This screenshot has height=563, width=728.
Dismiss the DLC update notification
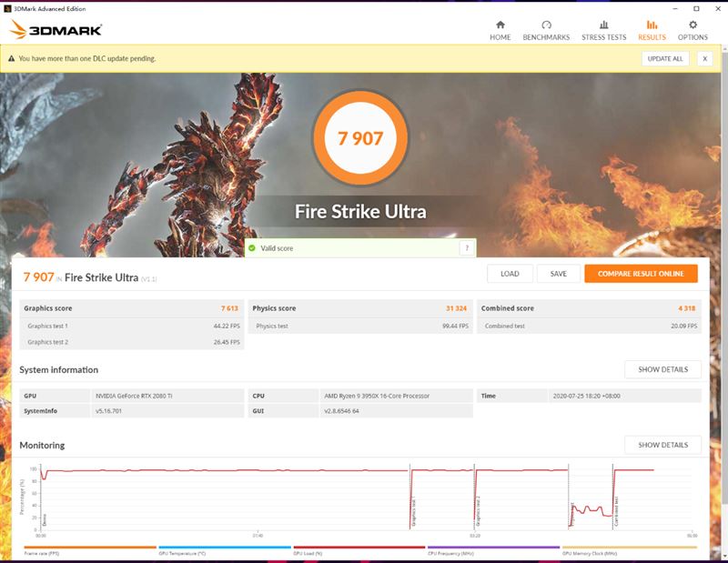point(704,58)
